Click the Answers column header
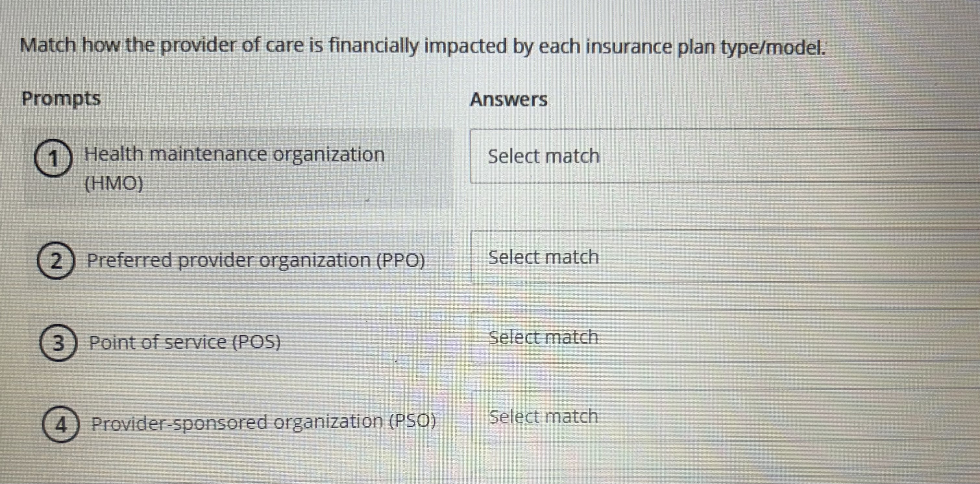This screenshot has height=484, width=980. pos(509,100)
